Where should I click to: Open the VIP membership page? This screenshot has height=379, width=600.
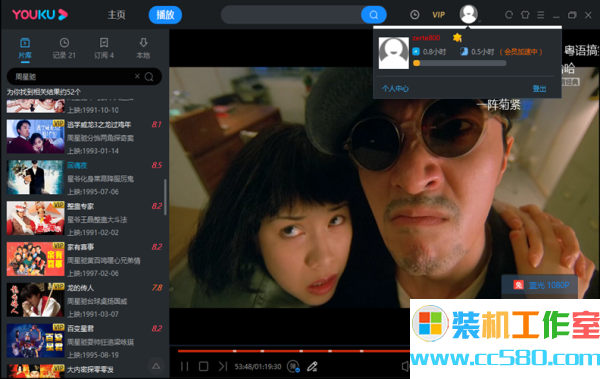click(x=439, y=15)
